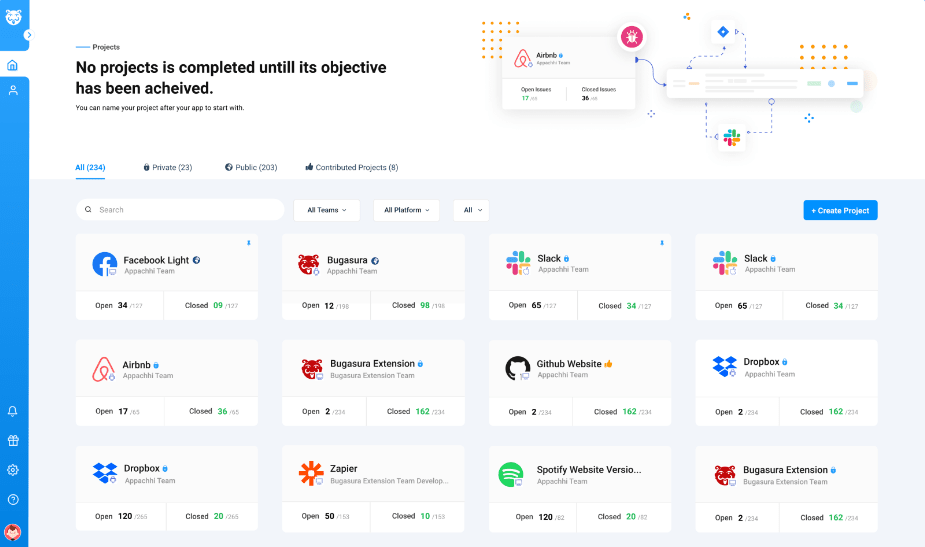Go to Home via sidebar icon
Viewport: 925px width, 547px height.
point(13,66)
